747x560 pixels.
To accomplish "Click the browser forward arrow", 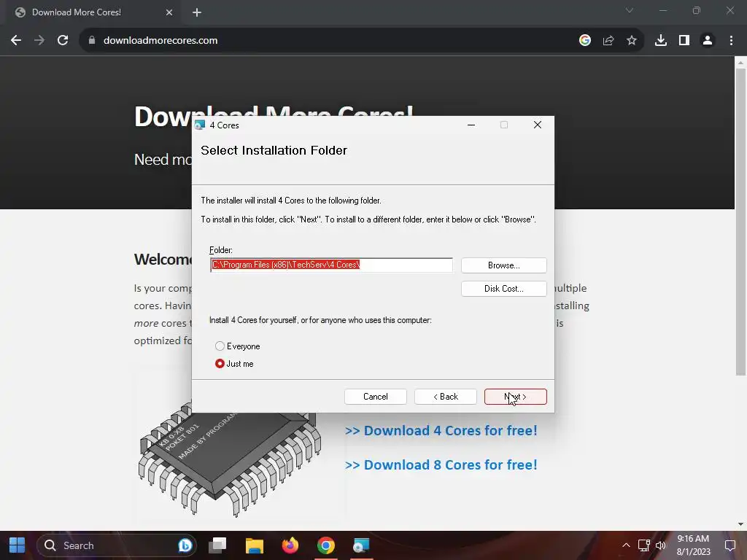I will [x=39, y=41].
